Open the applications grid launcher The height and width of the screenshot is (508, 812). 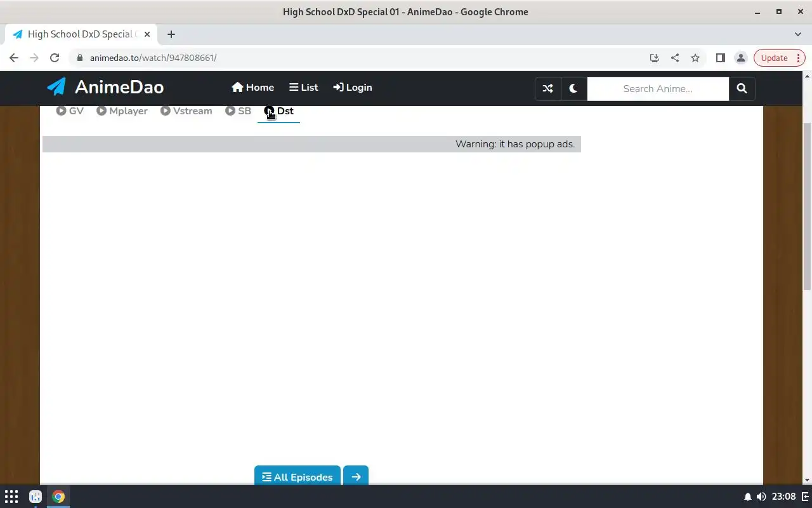click(11, 497)
